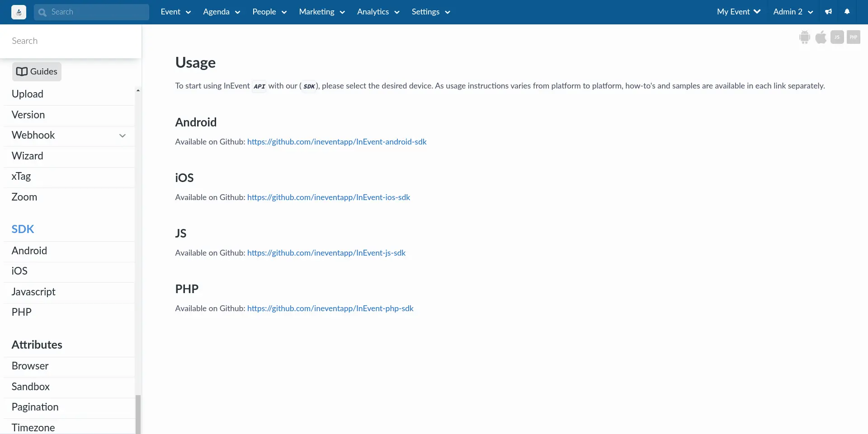Open the InEvent-php-sdk Github link
This screenshot has width=868, height=434.
330,308
